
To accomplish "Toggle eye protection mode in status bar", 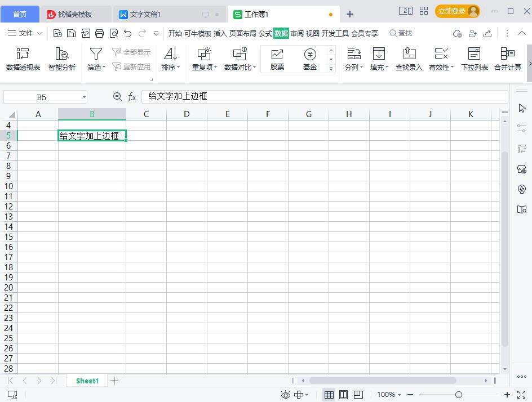I will 285,395.
